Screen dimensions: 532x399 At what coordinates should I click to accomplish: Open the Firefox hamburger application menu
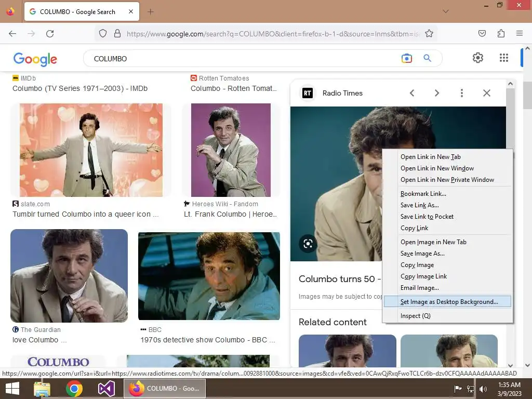(520, 34)
